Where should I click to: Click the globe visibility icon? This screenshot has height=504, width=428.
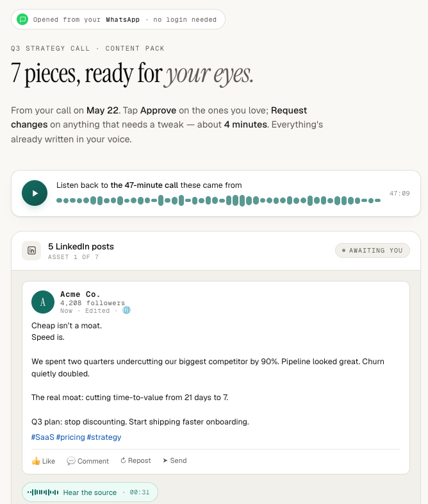pyautogui.click(x=127, y=310)
